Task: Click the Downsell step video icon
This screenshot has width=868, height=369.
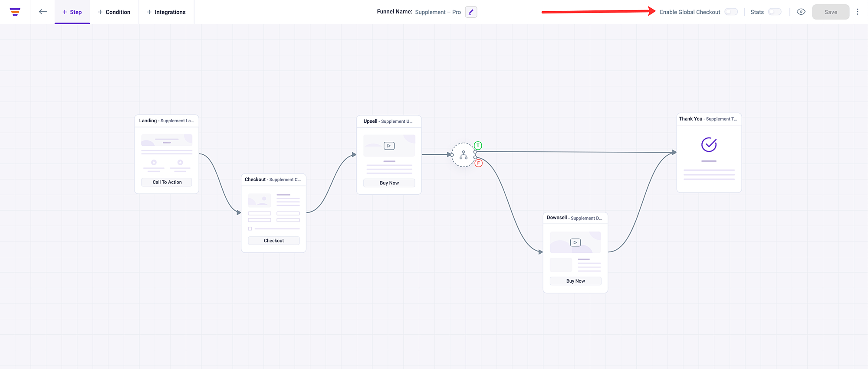Action: [575, 242]
